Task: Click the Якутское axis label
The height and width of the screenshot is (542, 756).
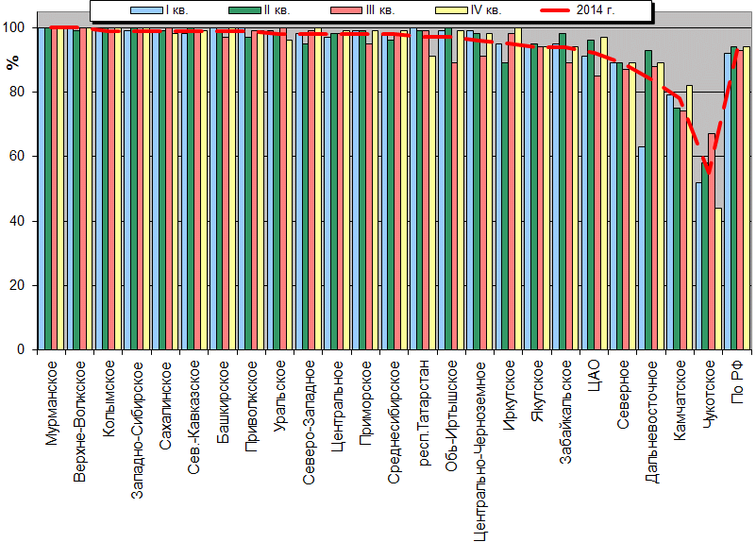Action: coord(537,392)
